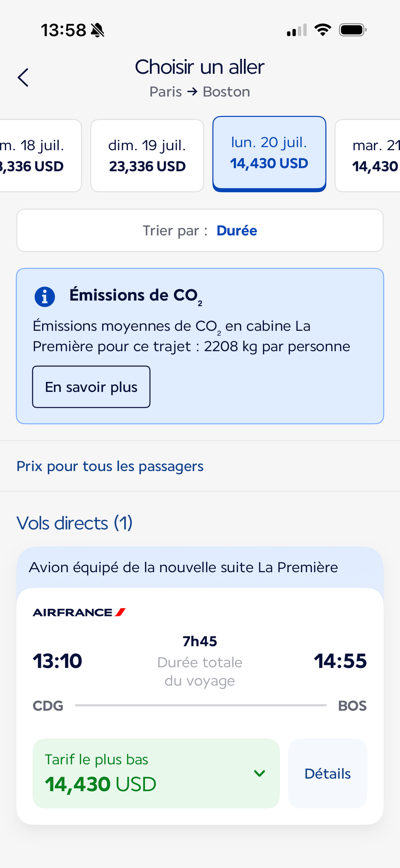
Task: Tap the back arrow icon
Action: coord(23,77)
